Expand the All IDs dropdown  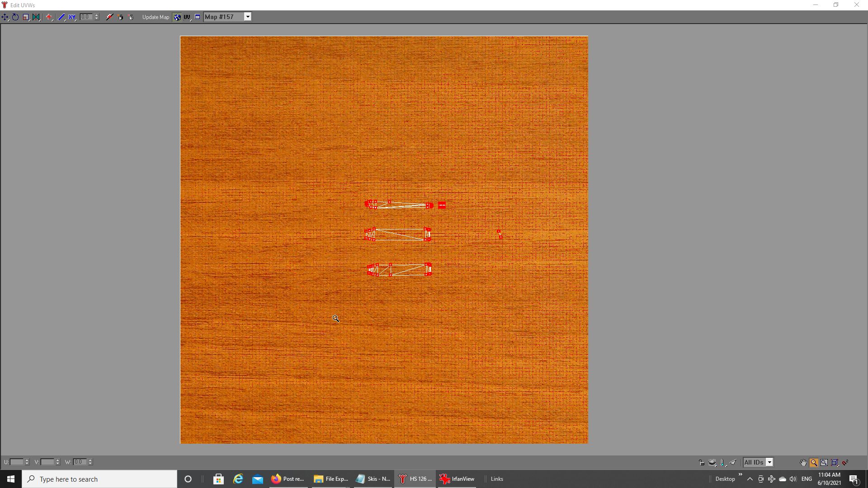769,462
